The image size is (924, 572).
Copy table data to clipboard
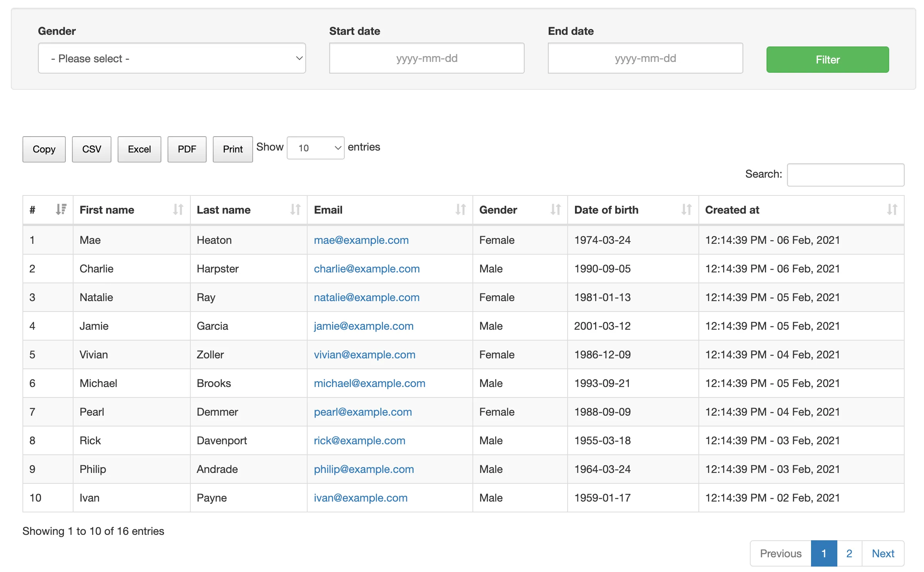click(44, 149)
